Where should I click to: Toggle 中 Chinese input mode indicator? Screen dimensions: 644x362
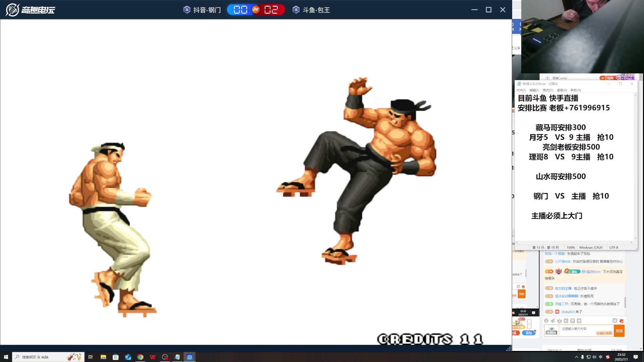600,357
